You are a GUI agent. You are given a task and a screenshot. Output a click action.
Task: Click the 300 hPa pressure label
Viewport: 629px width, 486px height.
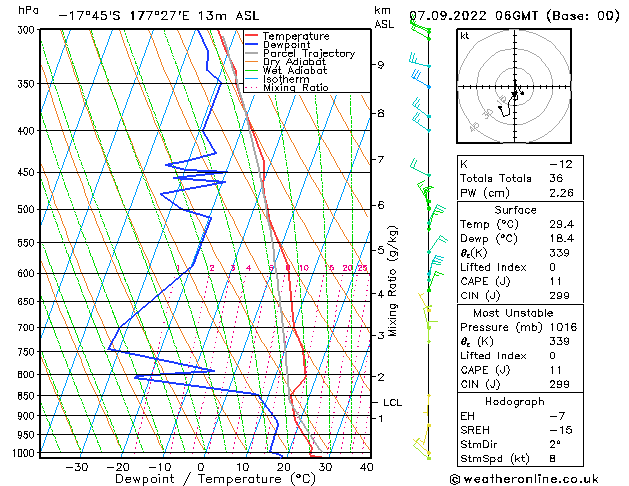point(28,30)
